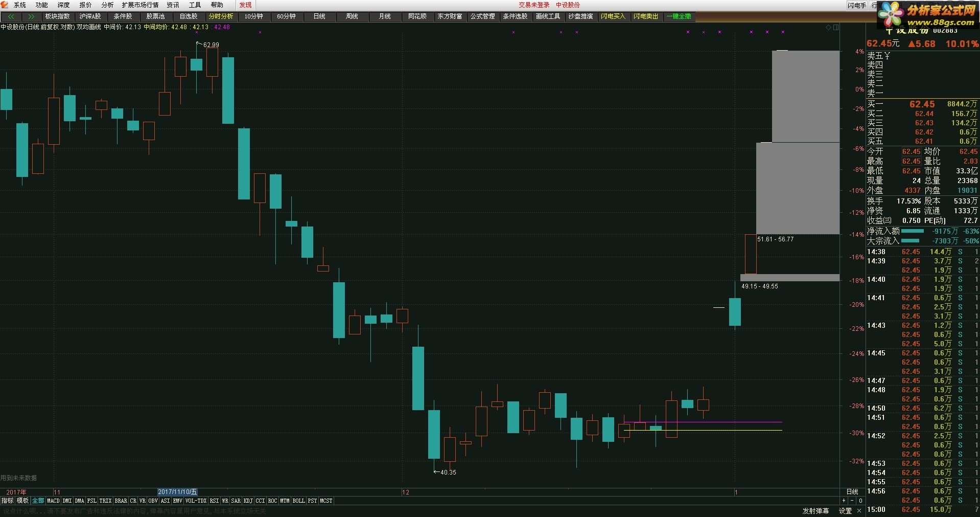This screenshot has height=517, width=980.
Task: Open 公式管理 from the toolbar
Action: pos(482,16)
